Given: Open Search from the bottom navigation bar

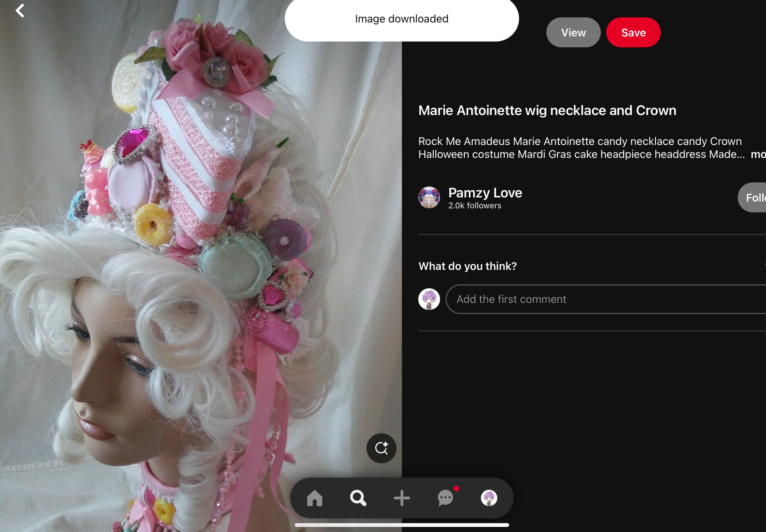Looking at the screenshot, I should point(358,498).
